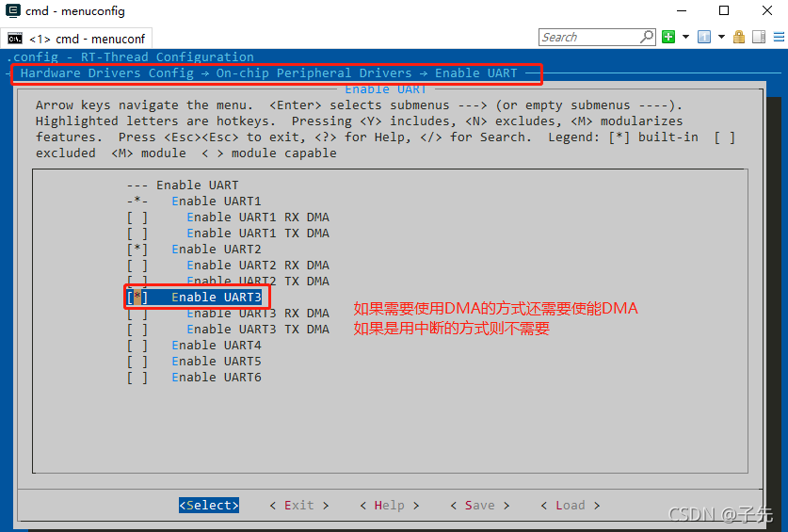
Task: Click inside the Search input field
Action: pos(588,37)
